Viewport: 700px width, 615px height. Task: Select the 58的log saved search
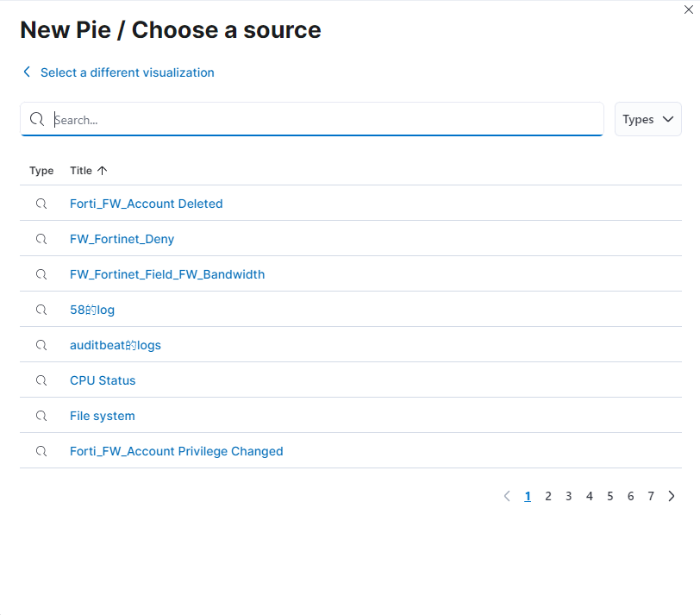pos(92,310)
